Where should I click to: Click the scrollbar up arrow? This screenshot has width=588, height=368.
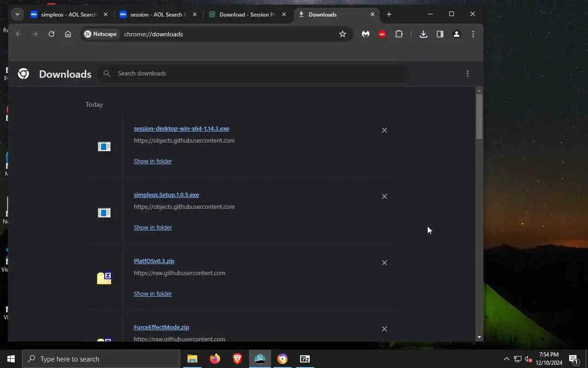(479, 90)
